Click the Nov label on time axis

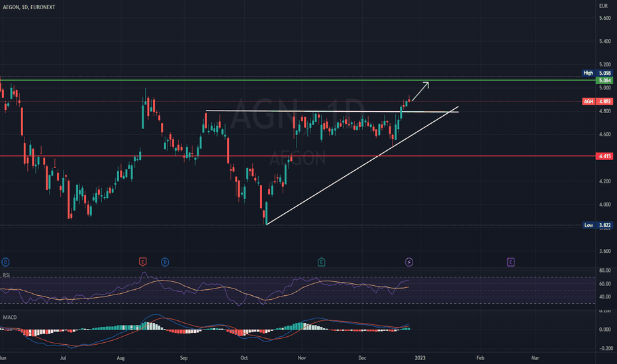(x=302, y=357)
